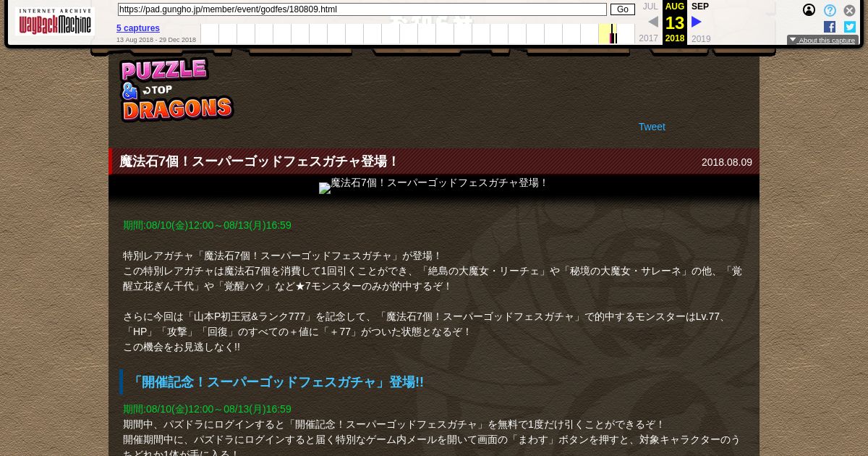The height and width of the screenshot is (456, 868).
Task: Click the 2018.08.09 date text
Action: coord(727,162)
